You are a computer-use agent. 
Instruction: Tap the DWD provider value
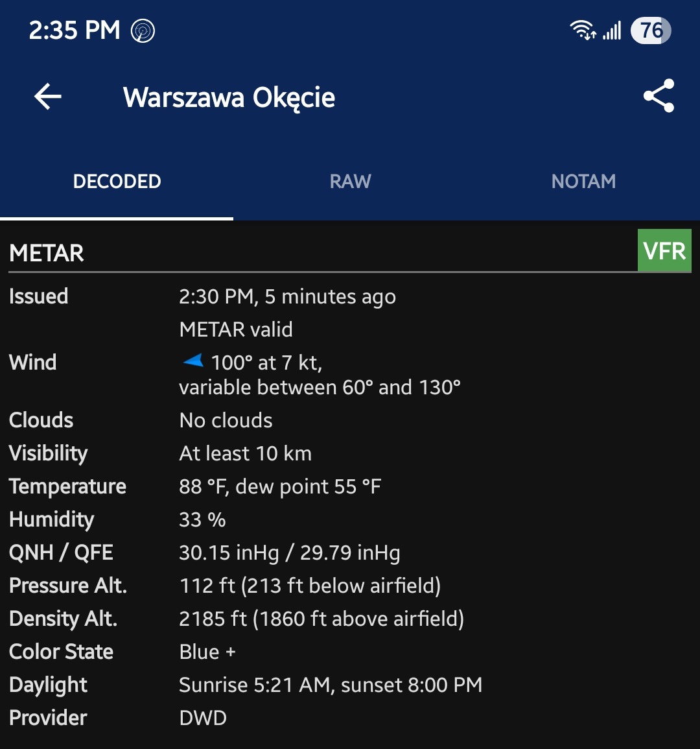(203, 719)
